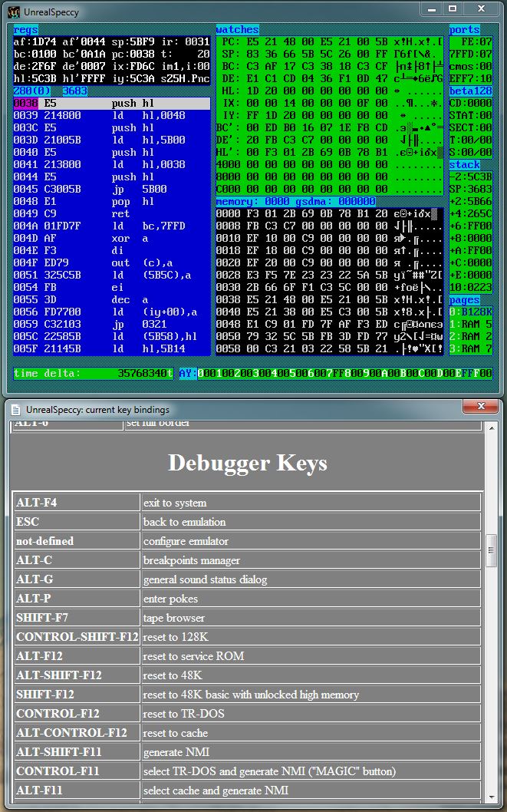Click the 'cmos:00' port value
507x812 pixels.
coord(471,66)
